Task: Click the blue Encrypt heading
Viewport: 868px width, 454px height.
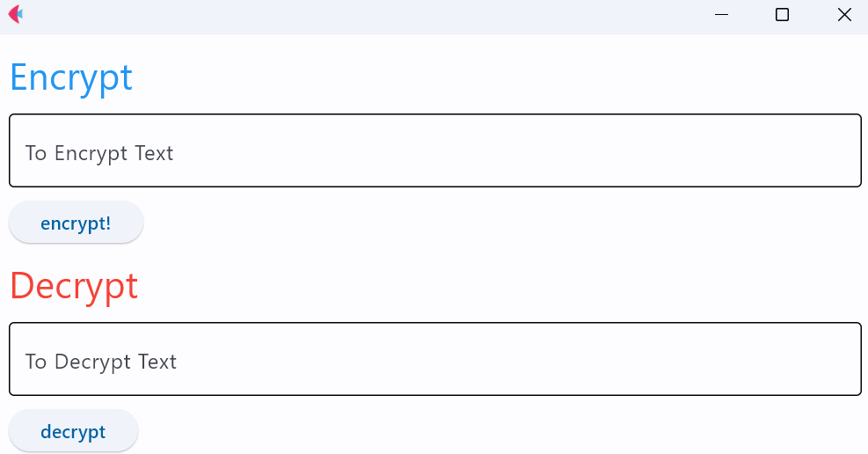Action: 71,77
